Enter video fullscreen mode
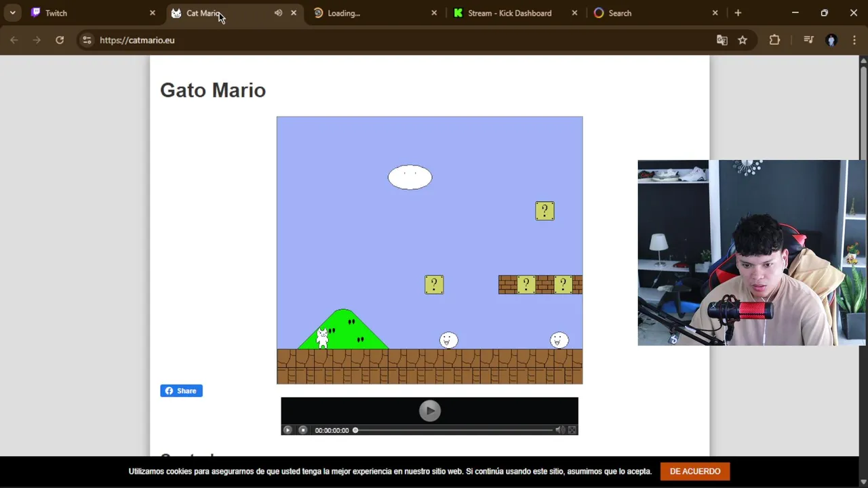This screenshot has width=868, height=488. 572,430
